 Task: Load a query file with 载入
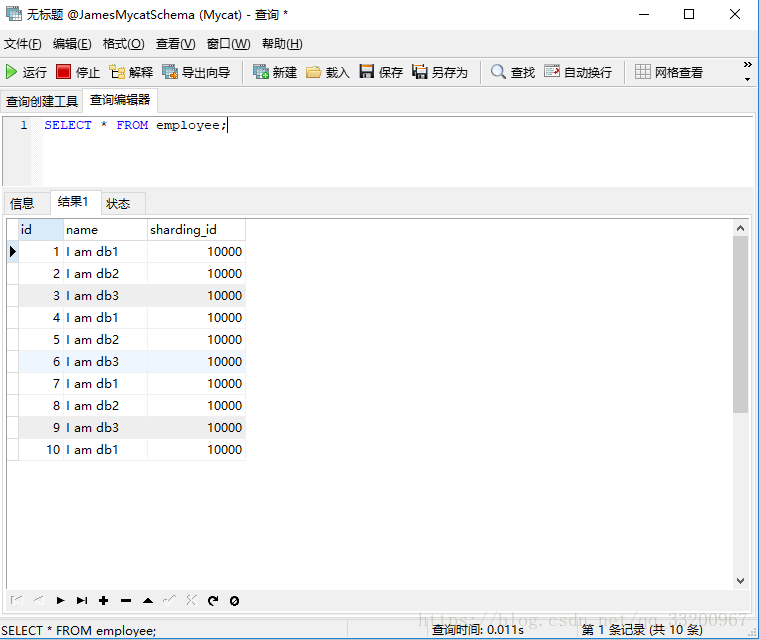tap(328, 72)
